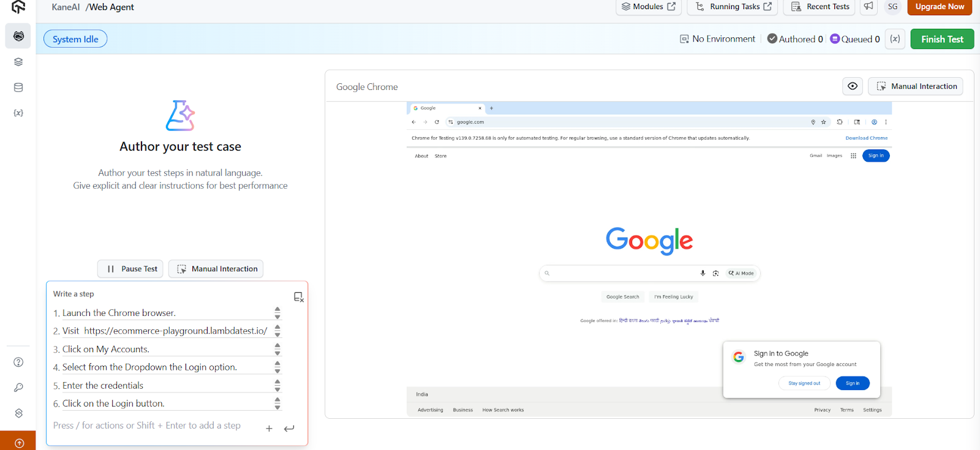
Task: Click the site info icon before google.com
Action: tap(451, 122)
